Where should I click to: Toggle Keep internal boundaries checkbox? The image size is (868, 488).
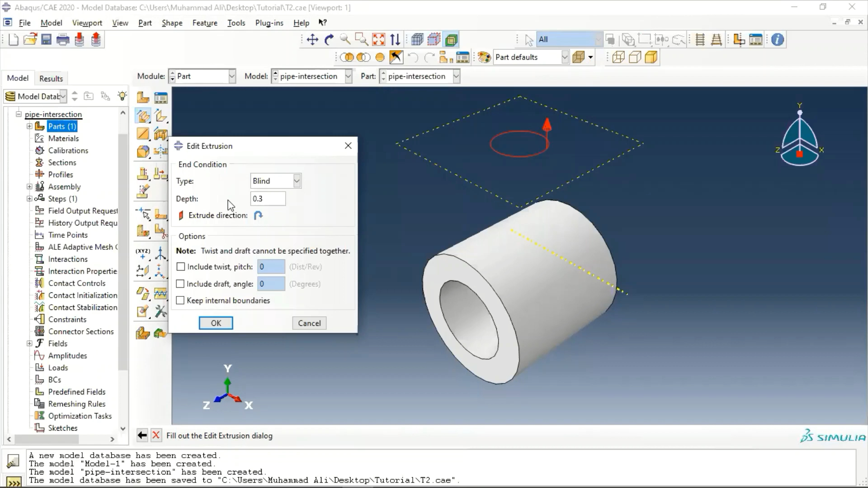[181, 300]
